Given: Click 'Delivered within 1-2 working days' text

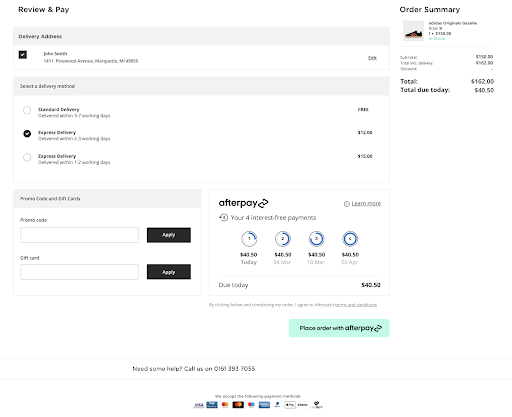Looking at the screenshot, I should point(74,162).
